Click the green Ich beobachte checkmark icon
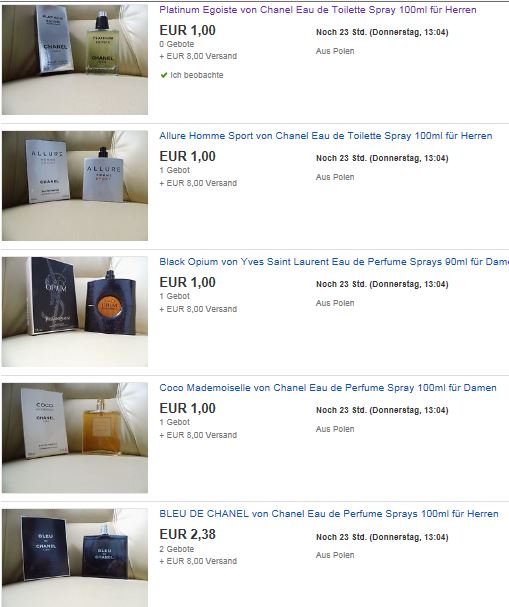Image resolution: width=509 pixels, height=607 pixels. coord(164,75)
